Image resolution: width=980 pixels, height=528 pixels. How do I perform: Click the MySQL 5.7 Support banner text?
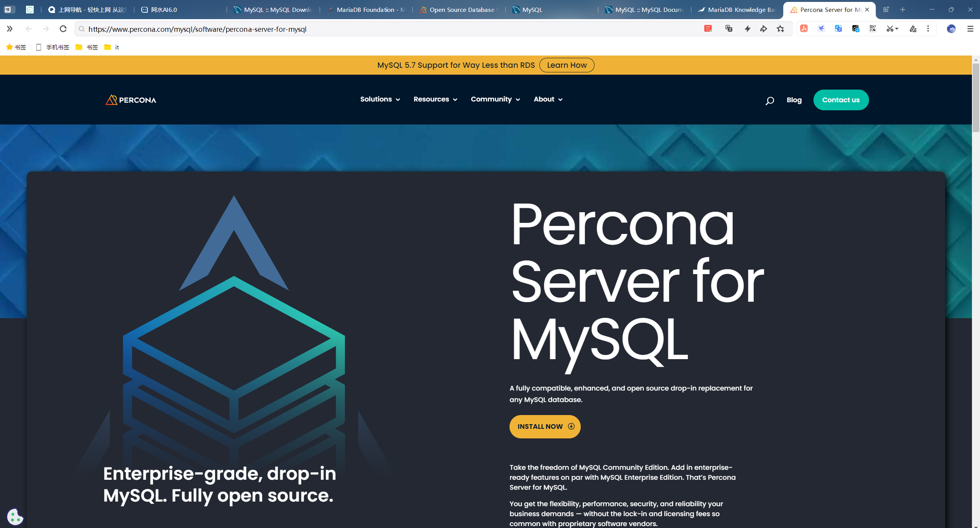[456, 65]
